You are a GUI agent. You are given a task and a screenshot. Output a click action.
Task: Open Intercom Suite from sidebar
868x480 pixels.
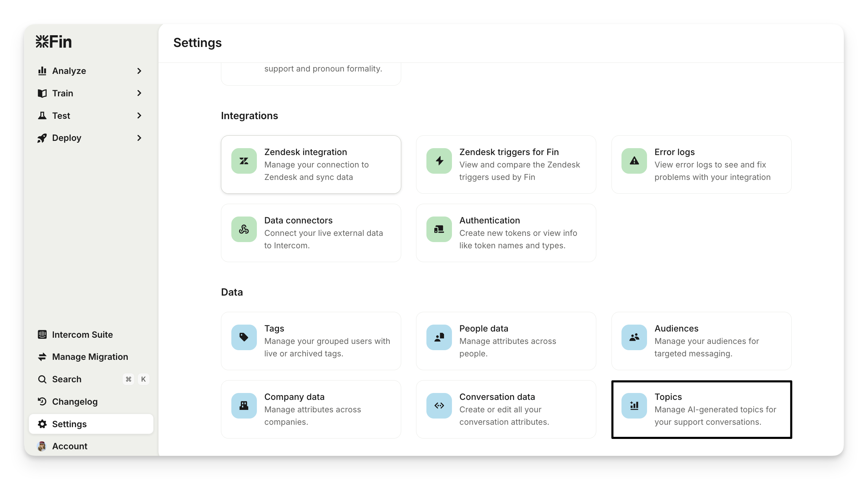[82, 335]
